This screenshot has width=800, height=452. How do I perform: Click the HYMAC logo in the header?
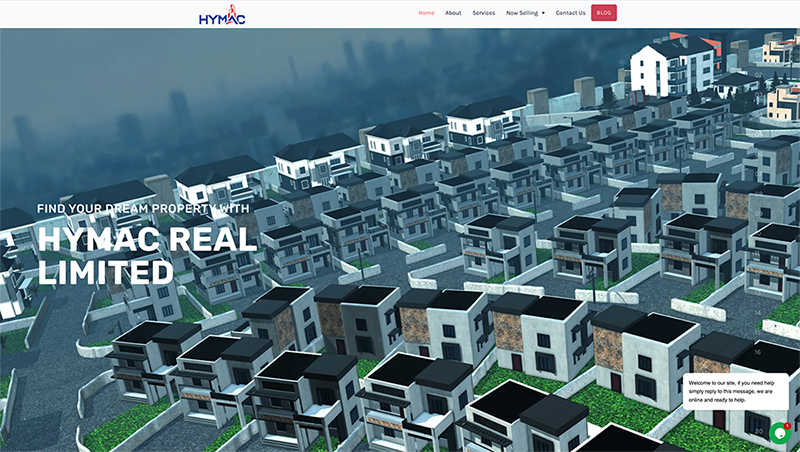pos(222,15)
